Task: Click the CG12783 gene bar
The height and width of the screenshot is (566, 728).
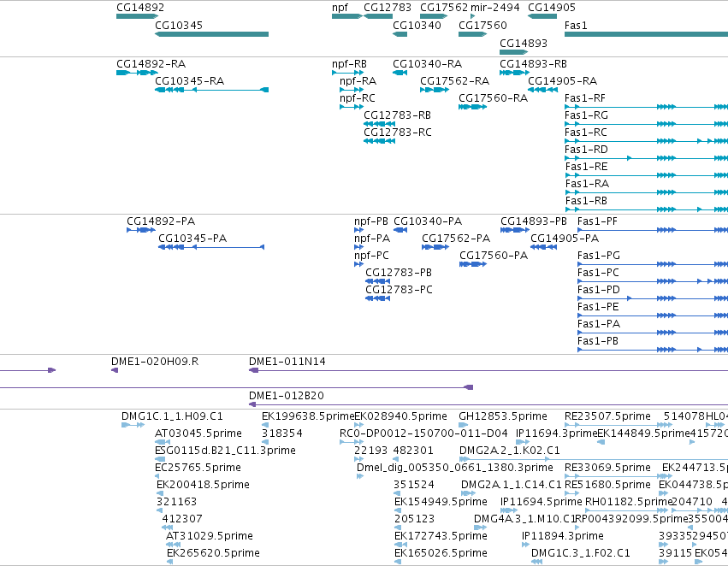Action: coord(378,16)
